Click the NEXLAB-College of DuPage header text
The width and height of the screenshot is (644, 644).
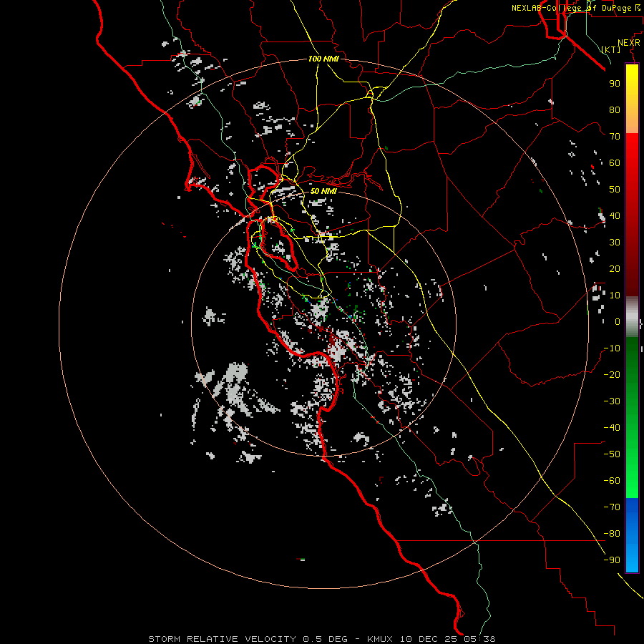[576, 8]
